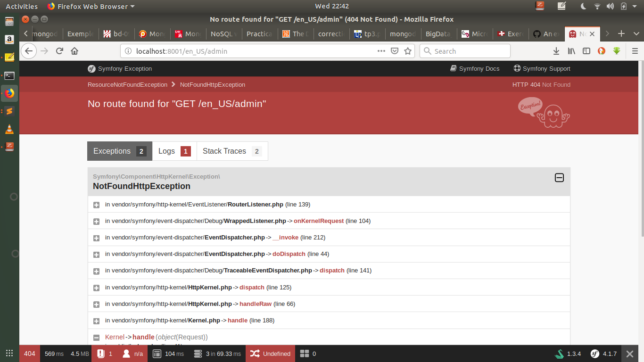This screenshot has height=362, width=644.
Task: Expand the RouterListener.php trace entry
Action: (x=97, y=205)
